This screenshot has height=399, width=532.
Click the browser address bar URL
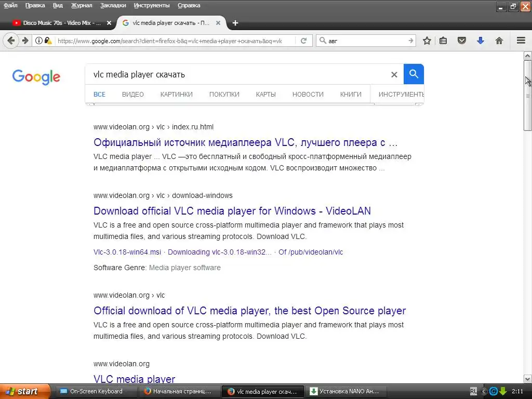(x=170, y=41)
